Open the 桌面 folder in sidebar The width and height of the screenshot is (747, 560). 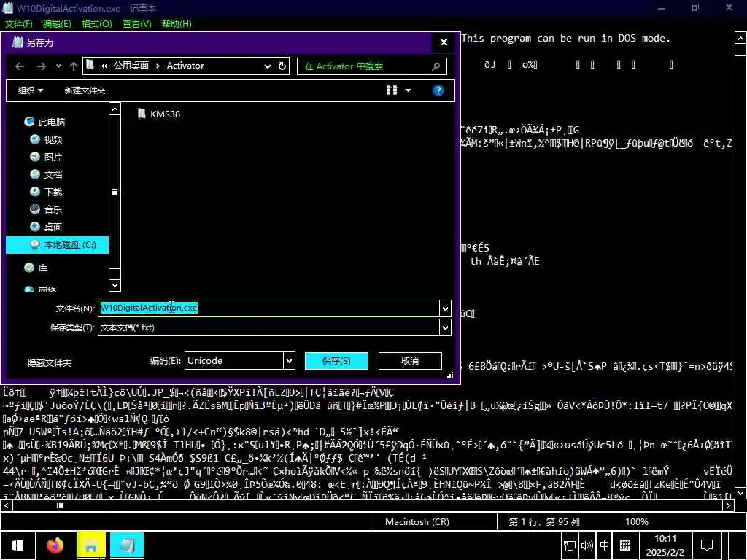[x=46, y=227]
